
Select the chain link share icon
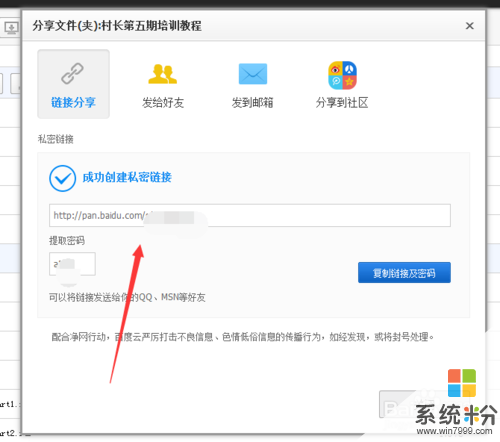(72, 73)
